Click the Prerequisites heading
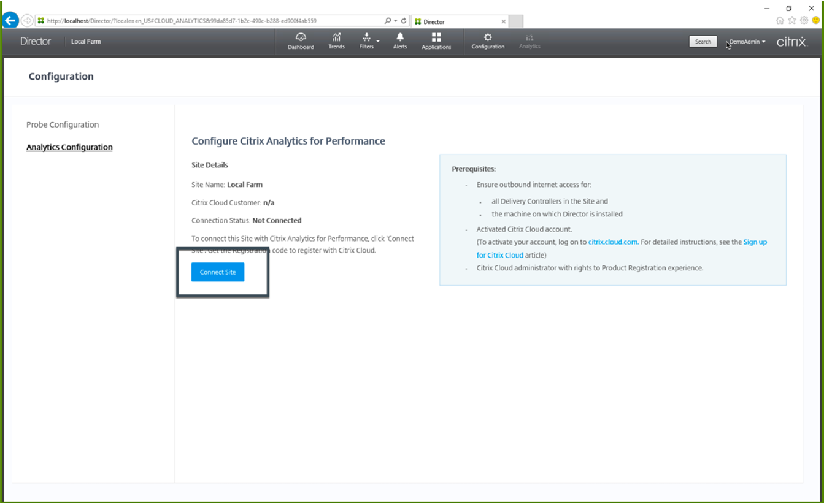The width and height of the screenshot is (824, 504). [x=474, y=169]
